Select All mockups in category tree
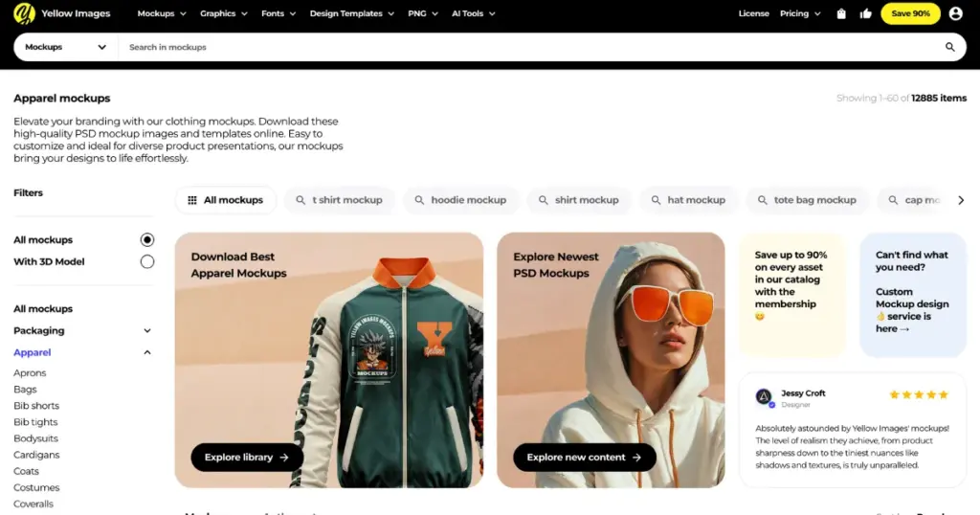Screen dimensions: 980x515 click(x=43, y=309)
